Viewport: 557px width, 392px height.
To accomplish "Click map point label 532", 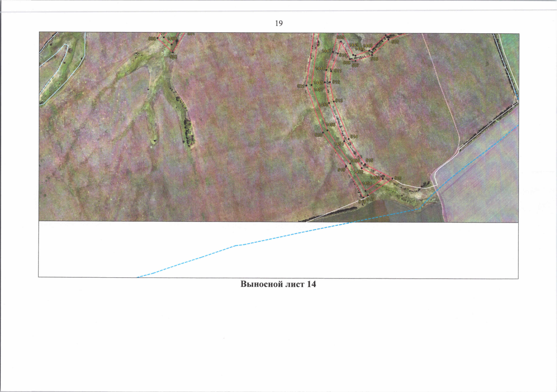I will (x=173, y=57).
